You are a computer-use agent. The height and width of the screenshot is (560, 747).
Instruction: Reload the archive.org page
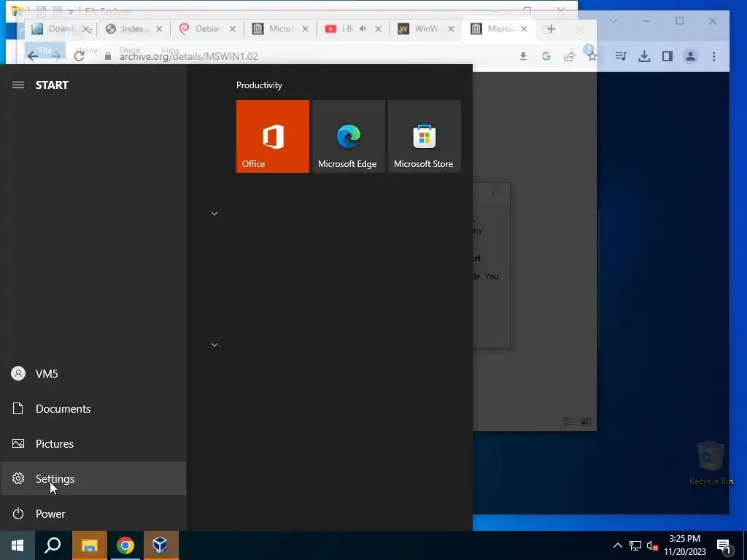pos(79,56)
